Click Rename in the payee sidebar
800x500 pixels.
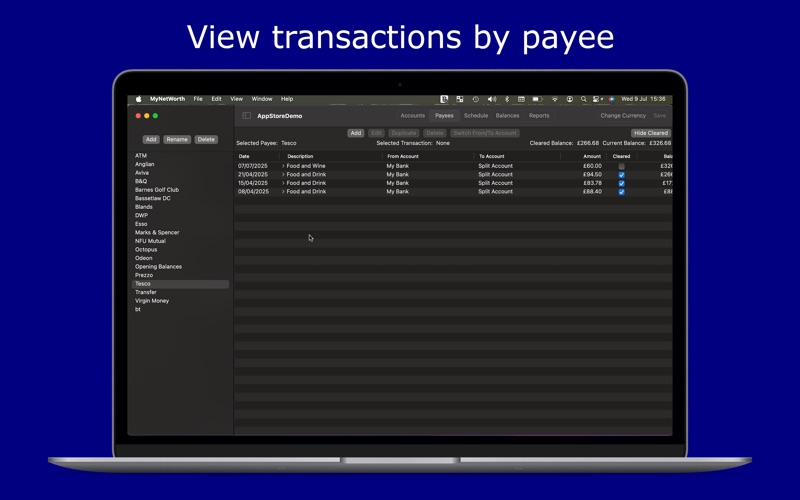(177, 140)
